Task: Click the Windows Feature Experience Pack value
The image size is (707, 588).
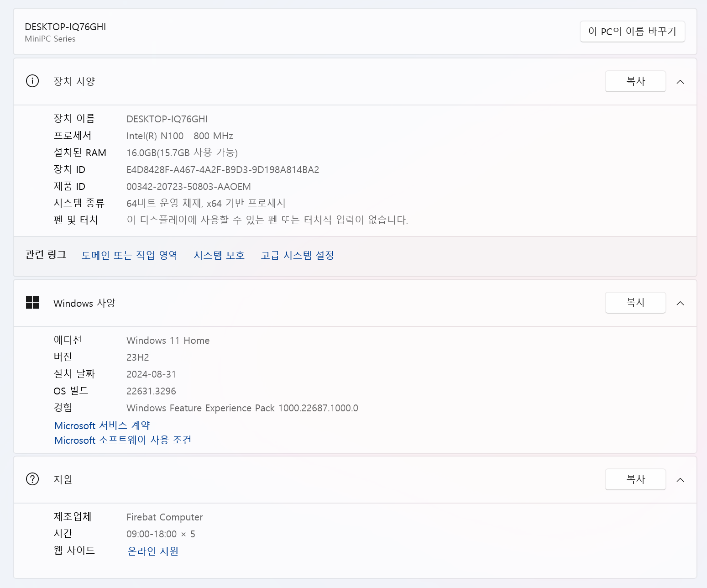Action: click(242, 408)
